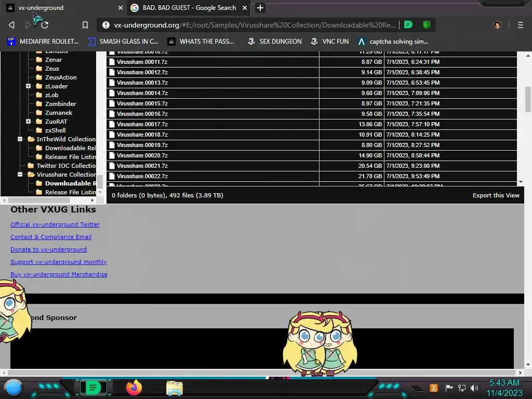This screenshot has height=399, width=532.
Task: Open the browser hamburger menu
Action: 521,25
